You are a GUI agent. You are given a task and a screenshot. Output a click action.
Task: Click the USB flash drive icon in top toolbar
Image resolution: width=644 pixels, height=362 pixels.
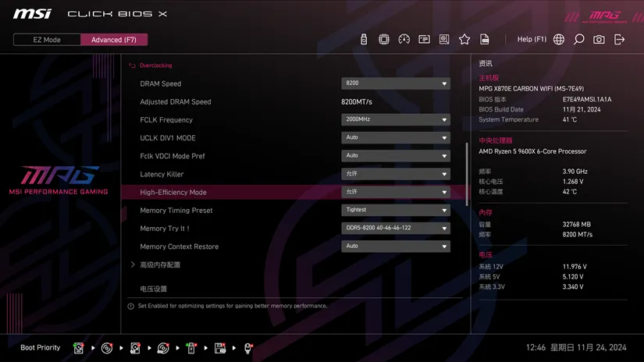point(364,39)
